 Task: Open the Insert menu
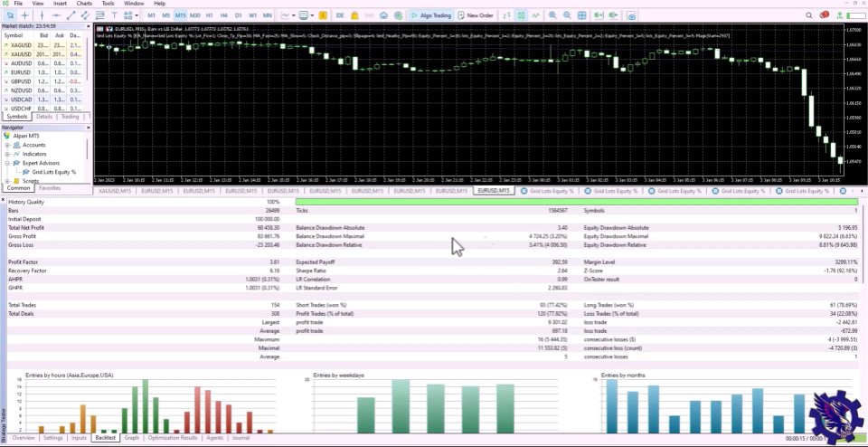60,4
